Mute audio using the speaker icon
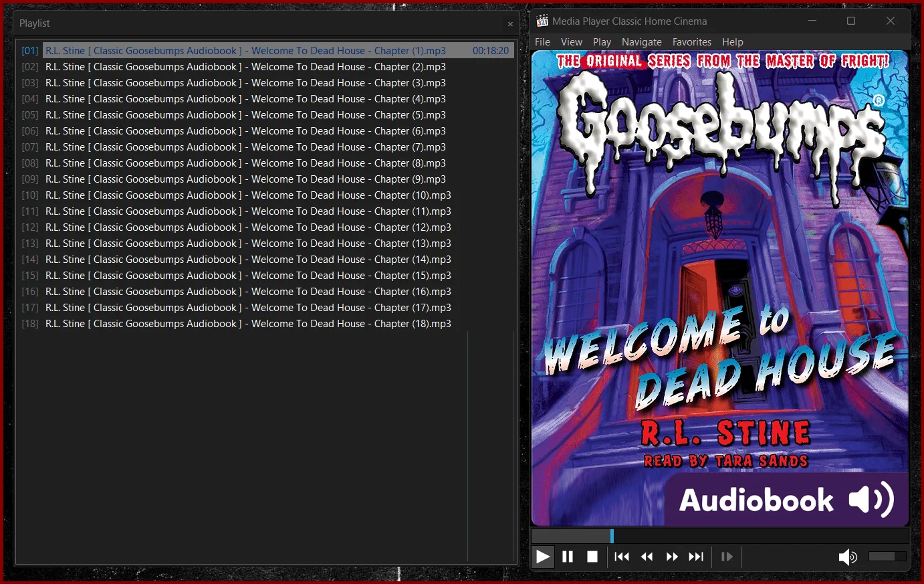This screenshot has height=584, width=924. click(x=848, y=557)
